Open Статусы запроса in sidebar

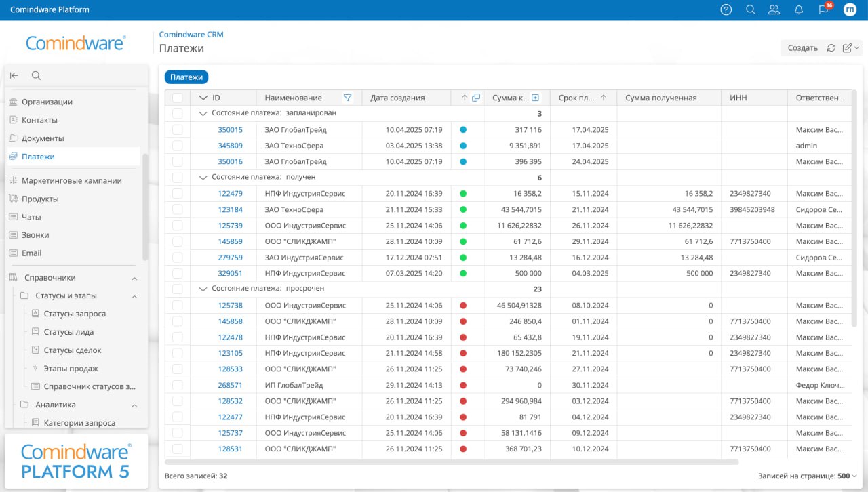click(x=75, y=314)
